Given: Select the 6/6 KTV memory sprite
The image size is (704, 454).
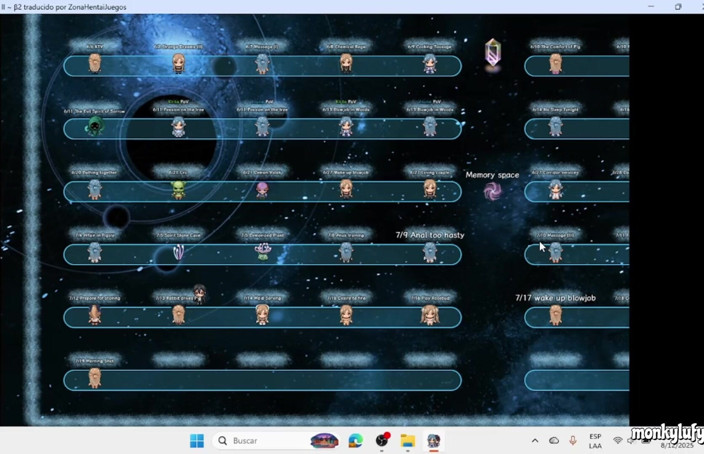Looking at the screenshot, I should click(94, 63).
